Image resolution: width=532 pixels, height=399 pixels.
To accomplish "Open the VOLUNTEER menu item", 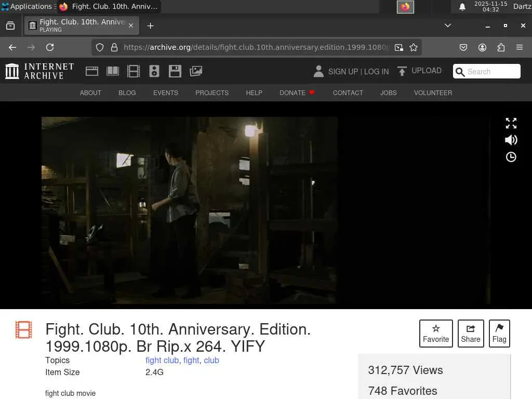I will click(x=433, y=93).
